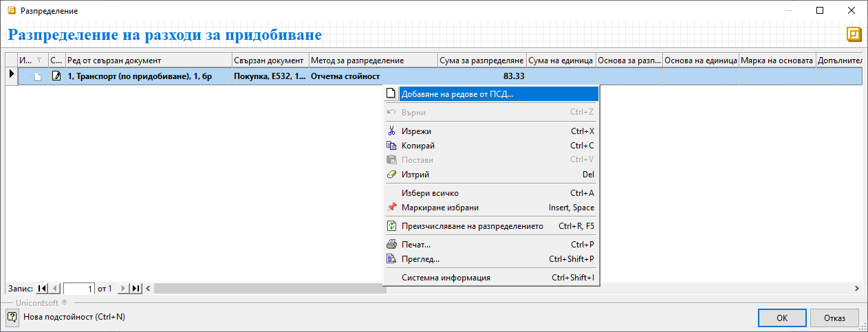Image resolution: width=868 pixels, height=332 pixels.
Task: Run 'Преизчисляване на разпределението' menu entry
Action: pos(473,226)
